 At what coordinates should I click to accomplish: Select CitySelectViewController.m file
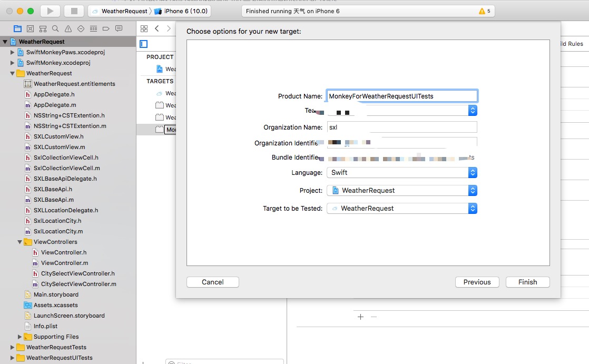(x=78, y=284)
